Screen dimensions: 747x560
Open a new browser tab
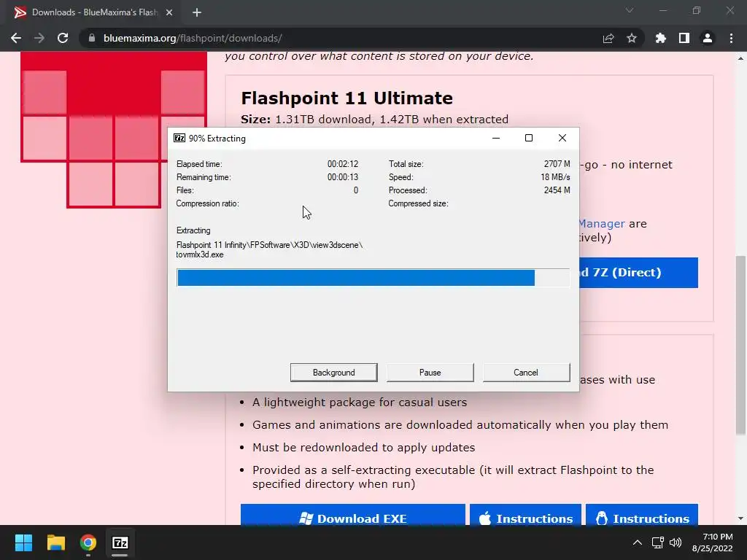point(197,12)
